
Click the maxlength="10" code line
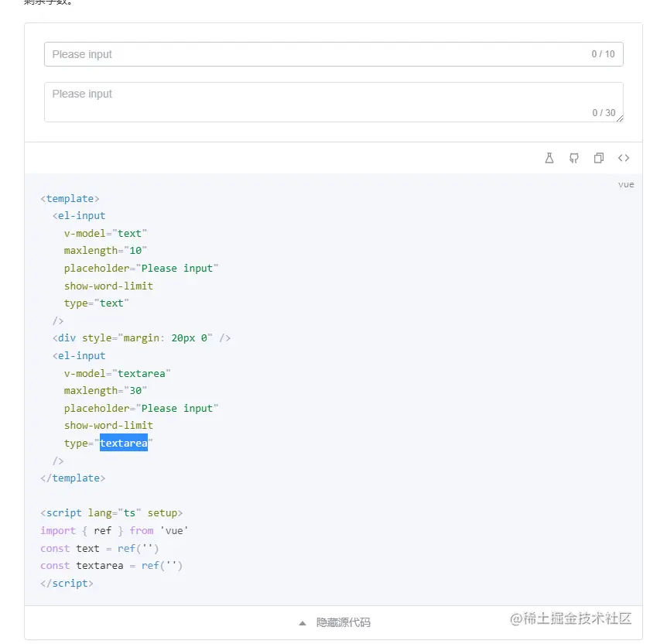[105, 251]
